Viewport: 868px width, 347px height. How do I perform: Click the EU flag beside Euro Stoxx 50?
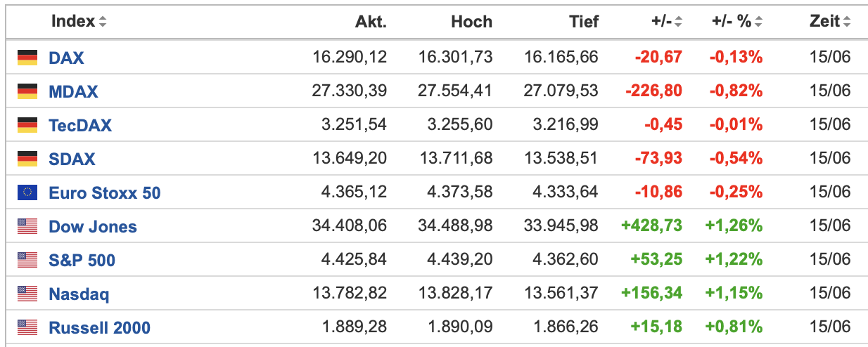(27, 192)
